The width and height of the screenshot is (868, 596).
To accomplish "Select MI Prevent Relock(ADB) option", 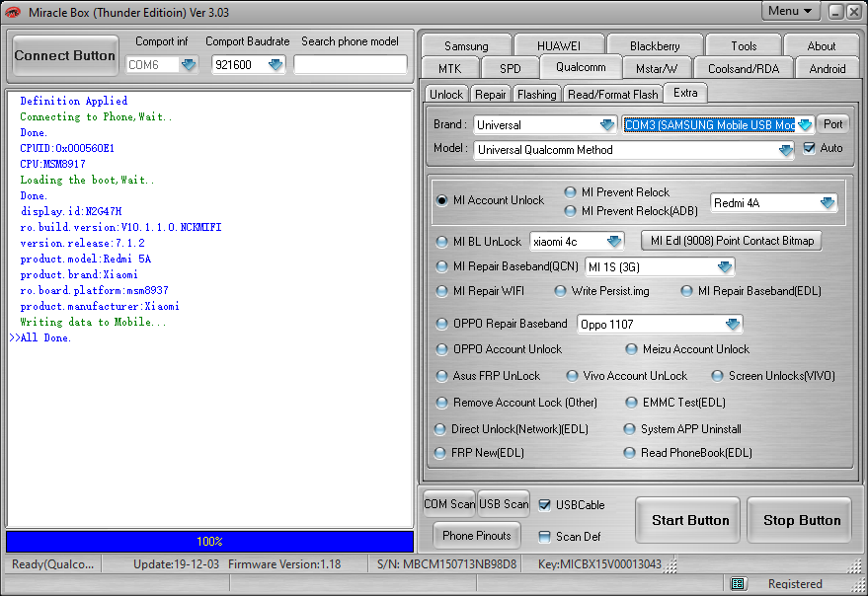I will tap(570, 211).
